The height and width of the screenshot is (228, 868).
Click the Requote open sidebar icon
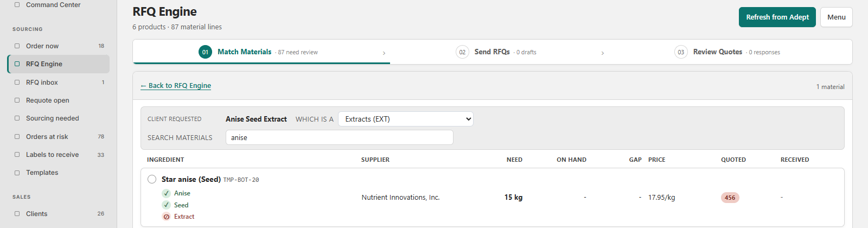click(x=17, y=100)
